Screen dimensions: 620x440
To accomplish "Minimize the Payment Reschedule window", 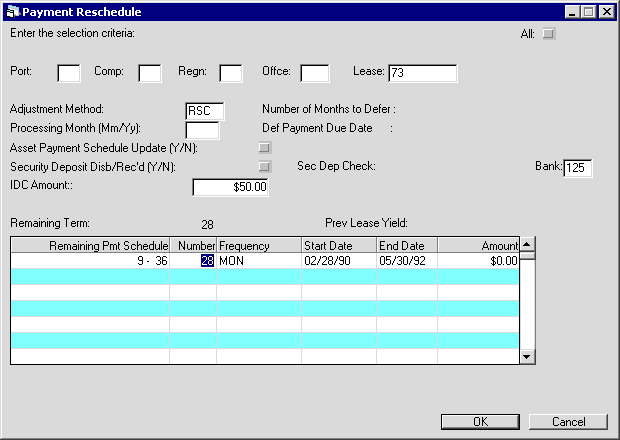I will (572, 12).
